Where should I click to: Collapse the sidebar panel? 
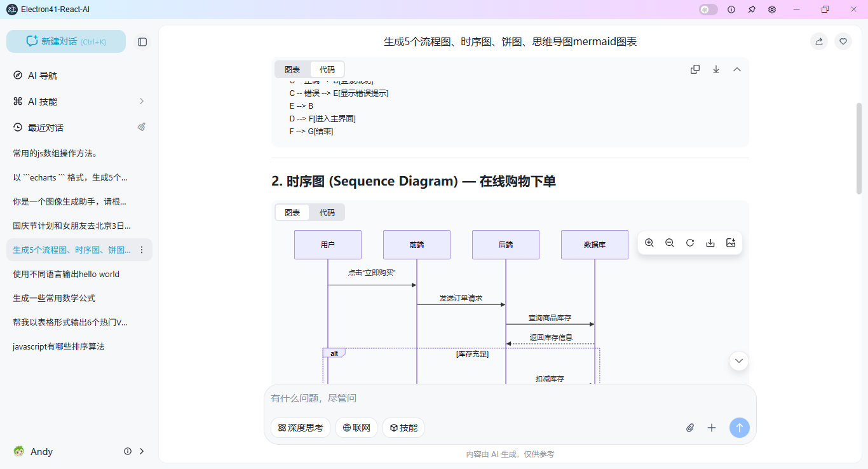142,42
